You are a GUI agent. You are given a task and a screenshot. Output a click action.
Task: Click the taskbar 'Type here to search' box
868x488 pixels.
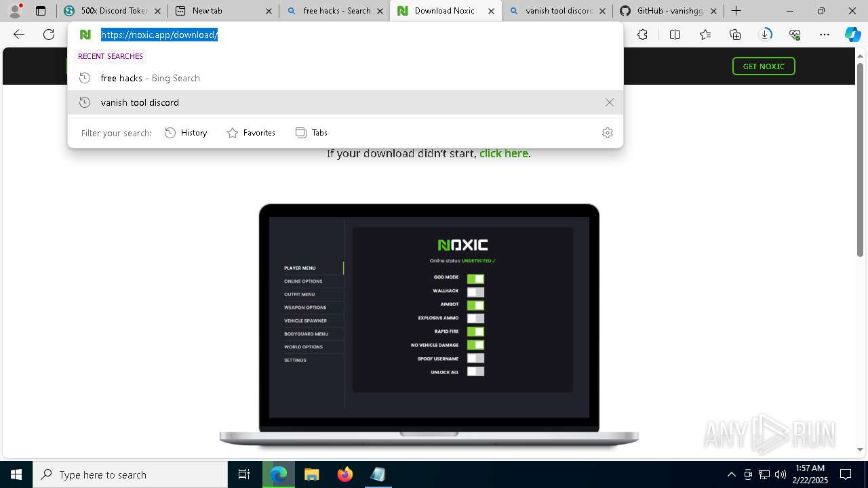[130, 474]
